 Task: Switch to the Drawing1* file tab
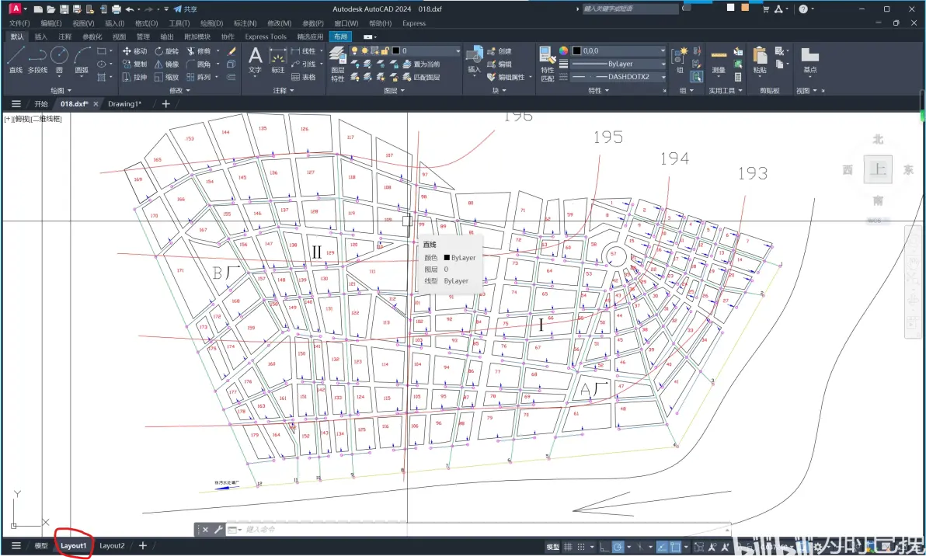pos(124,104)
